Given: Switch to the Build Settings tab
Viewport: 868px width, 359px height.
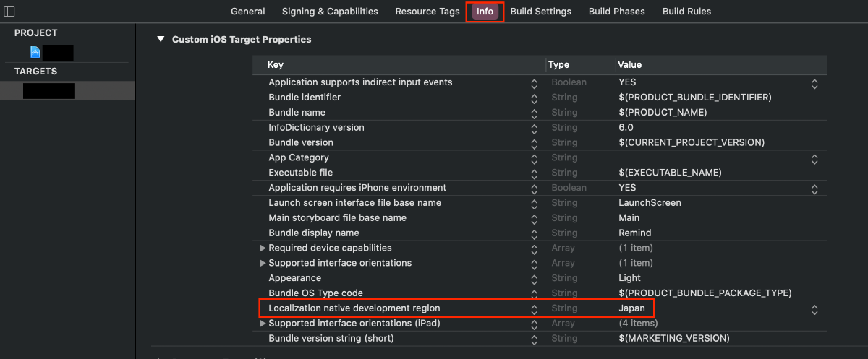Looking at the screenshot, I should (541, 11).
